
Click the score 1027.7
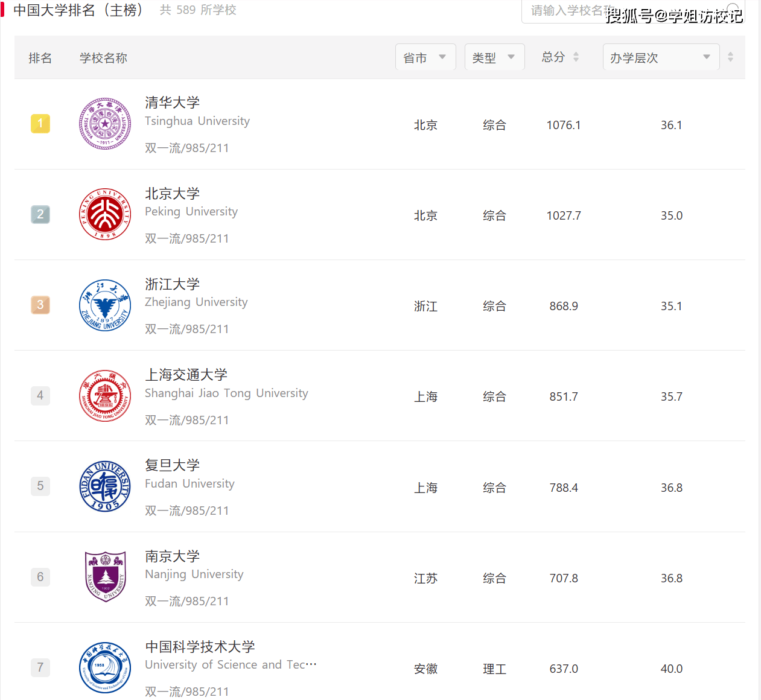coord(564,215)
